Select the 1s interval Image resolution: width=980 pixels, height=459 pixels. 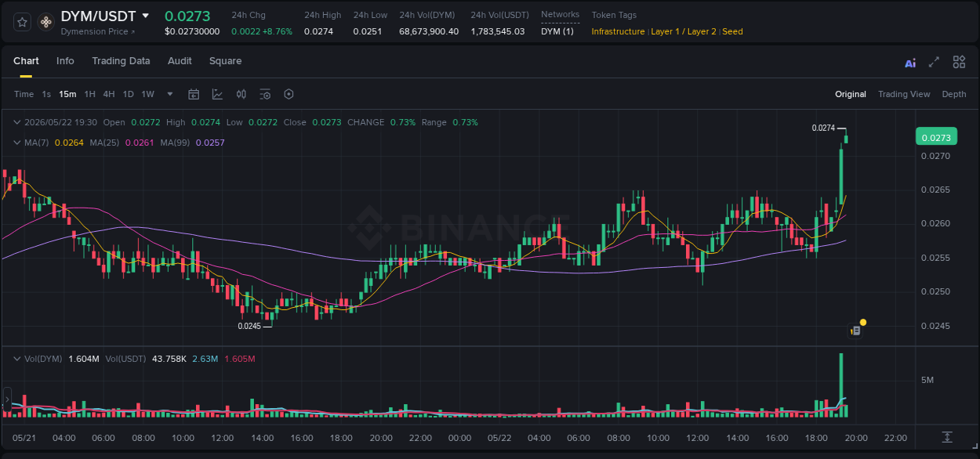[46, 94]
